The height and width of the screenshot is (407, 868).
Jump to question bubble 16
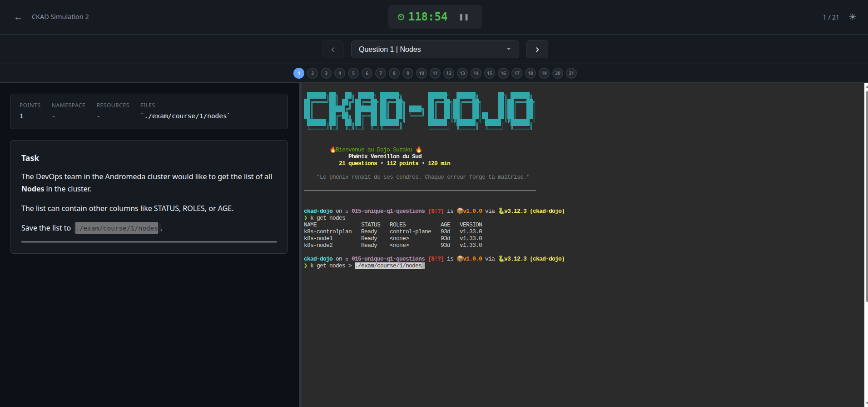pyautogui.click(x=503, y=73)
